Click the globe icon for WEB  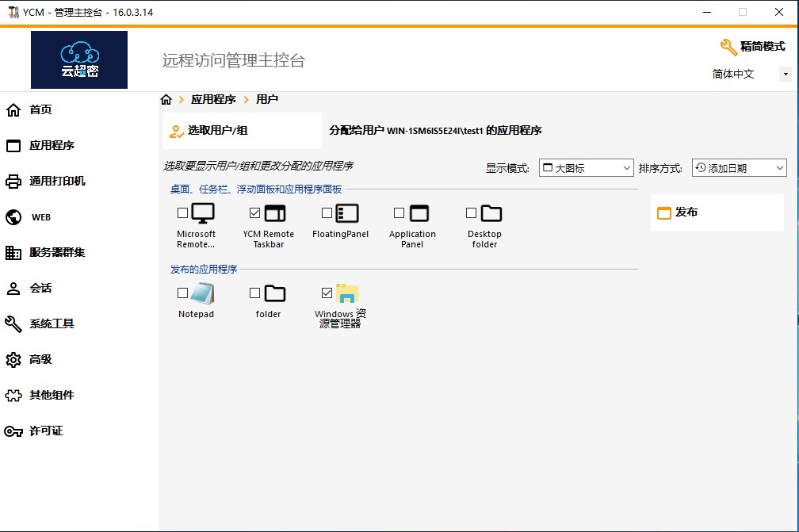pos(13,217)
